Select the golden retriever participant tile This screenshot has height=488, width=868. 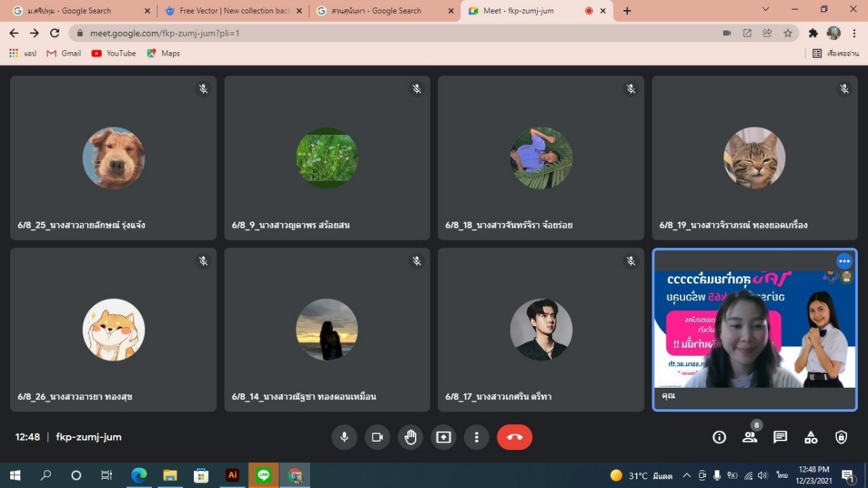coord(113,158)
